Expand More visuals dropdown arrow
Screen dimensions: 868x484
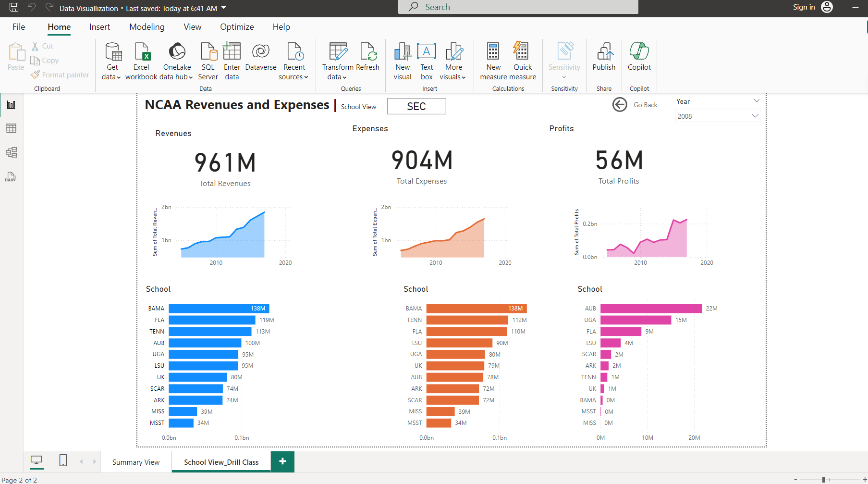[x=464, y=78]
